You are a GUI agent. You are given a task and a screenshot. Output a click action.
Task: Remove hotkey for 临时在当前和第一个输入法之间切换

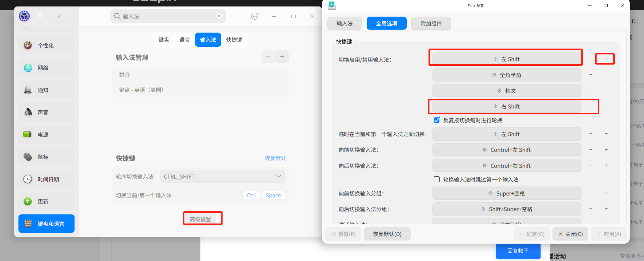click(590, 134)
